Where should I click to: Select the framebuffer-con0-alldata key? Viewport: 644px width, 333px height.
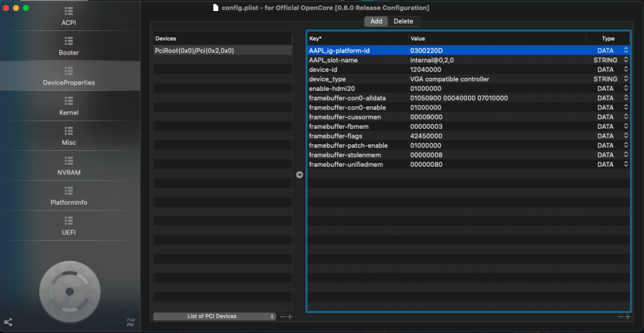347,98
